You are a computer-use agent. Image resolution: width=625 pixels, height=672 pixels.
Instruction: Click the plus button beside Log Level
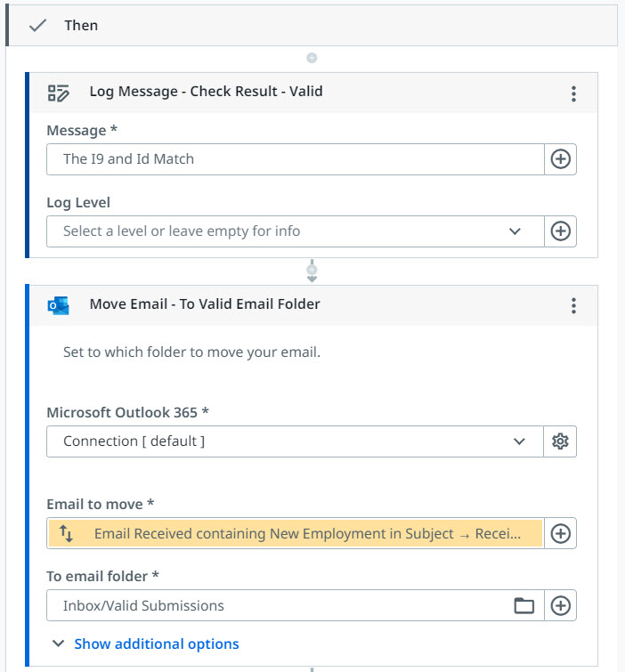point(560,231)
